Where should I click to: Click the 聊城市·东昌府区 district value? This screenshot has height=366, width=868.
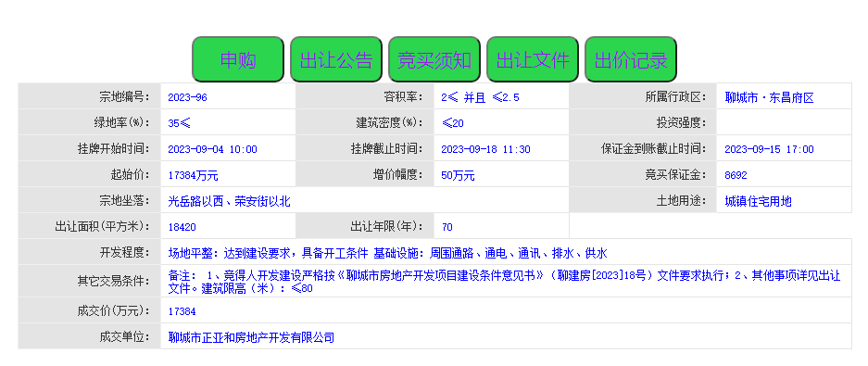click(770, 98)
